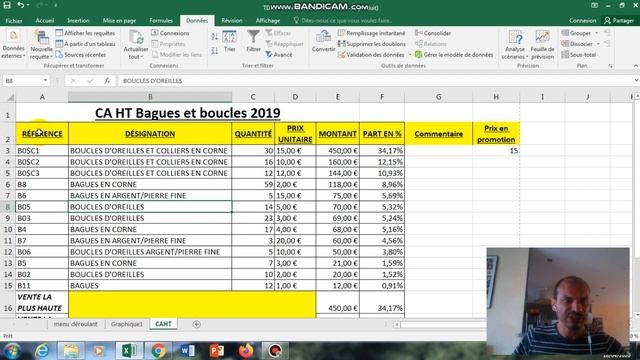
Task: Open Connexions in ribbon group
Action: click(170, 33)
